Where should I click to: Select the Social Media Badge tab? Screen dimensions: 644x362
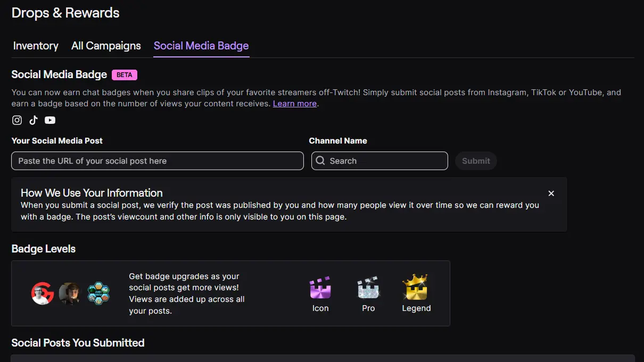[201, 46]
